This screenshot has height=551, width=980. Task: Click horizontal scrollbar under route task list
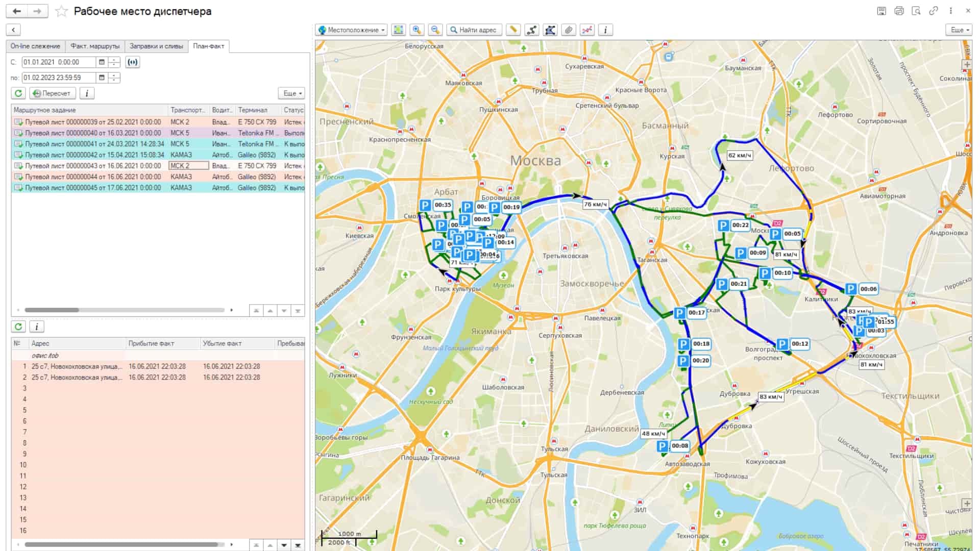click(x=125, y=310)
